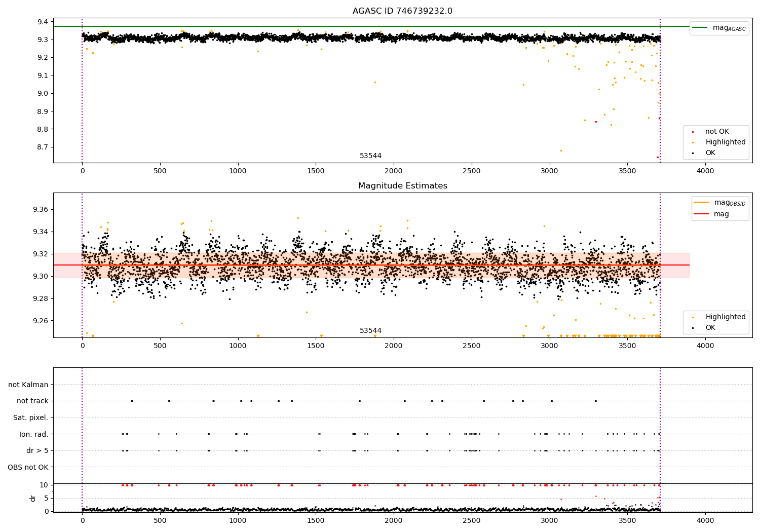Click the 'dr > 5' row label
Screen dimensions: 760x532
(x=37, y=451)
